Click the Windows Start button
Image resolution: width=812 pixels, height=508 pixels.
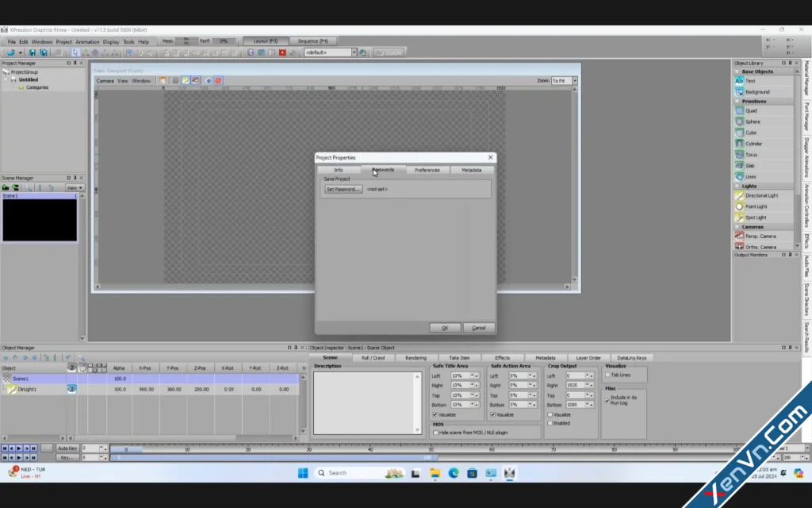coord(303,473)
